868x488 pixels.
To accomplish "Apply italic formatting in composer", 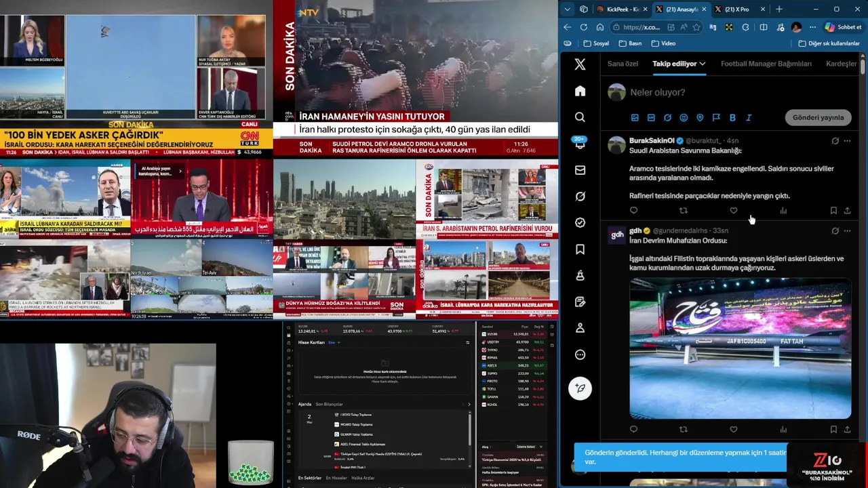I will (749, 117).
